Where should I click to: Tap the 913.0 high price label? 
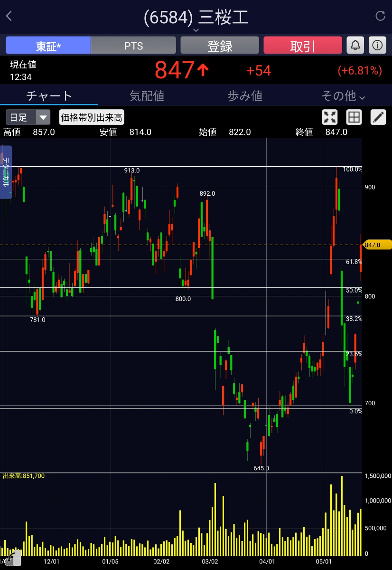(x=132, y=170)
